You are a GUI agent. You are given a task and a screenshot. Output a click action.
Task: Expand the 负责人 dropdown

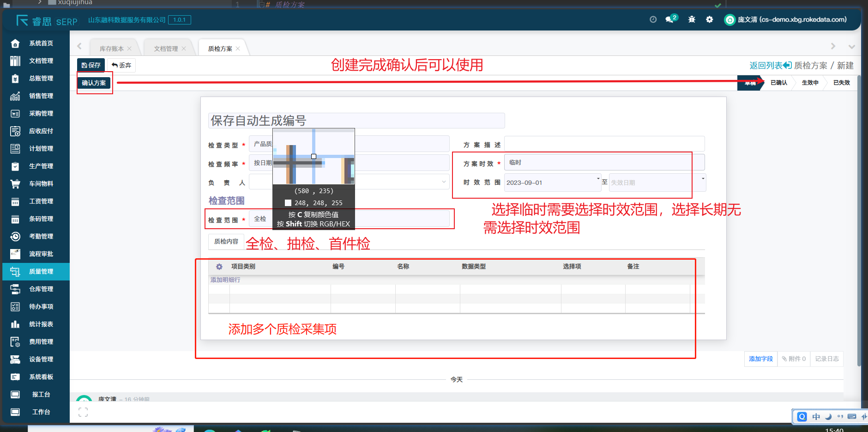[443, 182]
